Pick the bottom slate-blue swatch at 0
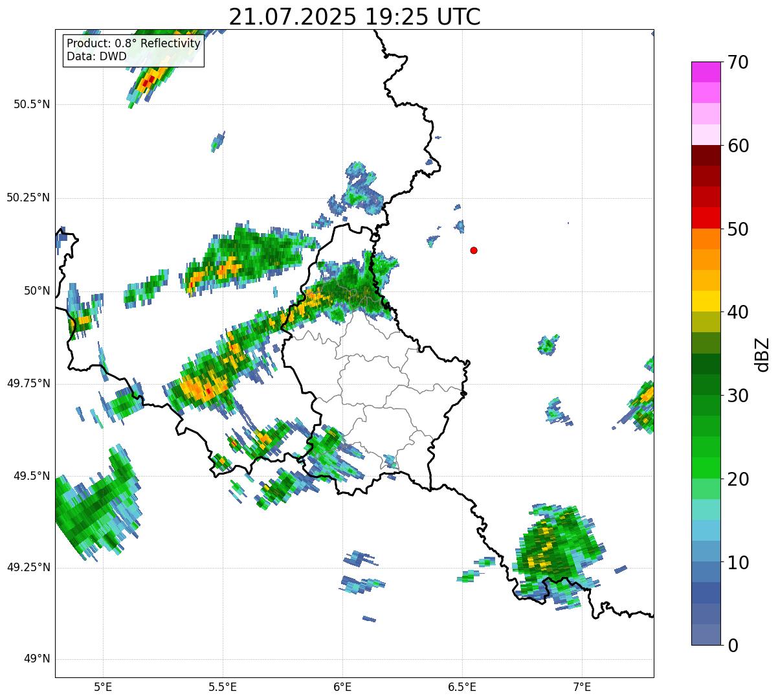 [x=706, y=635]
